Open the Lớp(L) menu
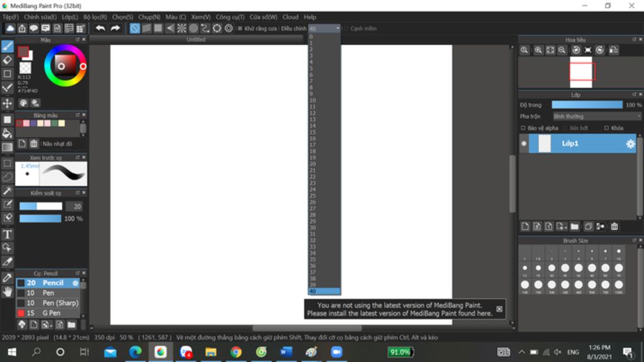The height and width of the screenshot is (362, 644). [70, 17]
